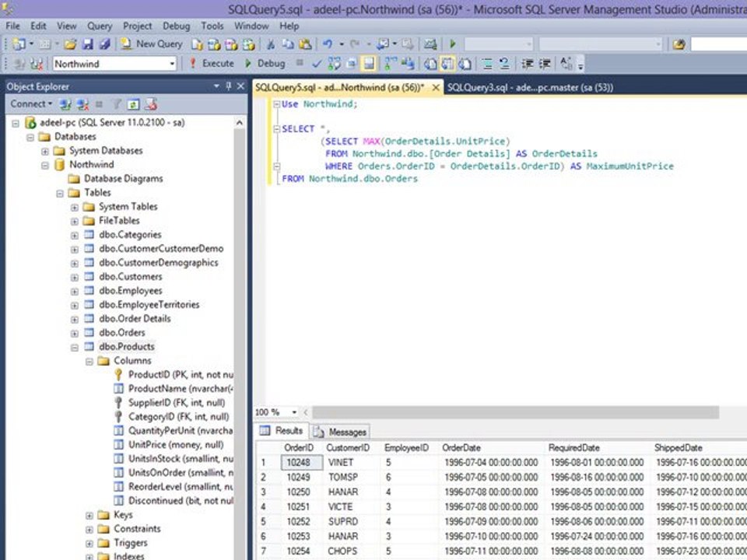
Task: Open the File menu
Action: click(13, 26)
